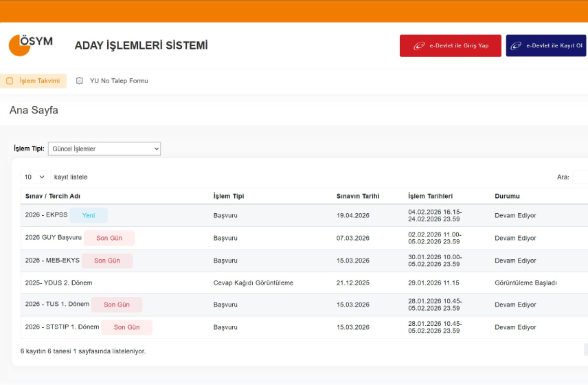Screen dimensions: 588x385
Task: Sort table by Sınavın Tarihi column
Action: 357,196
